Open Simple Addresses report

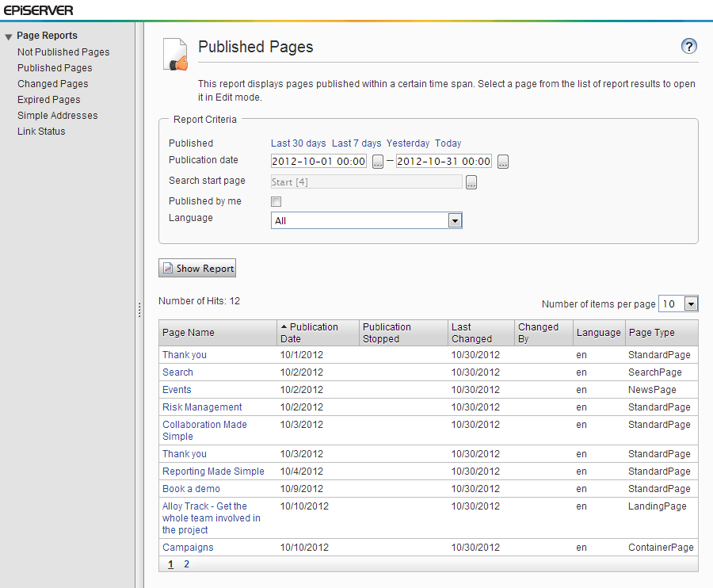point(57,116)
